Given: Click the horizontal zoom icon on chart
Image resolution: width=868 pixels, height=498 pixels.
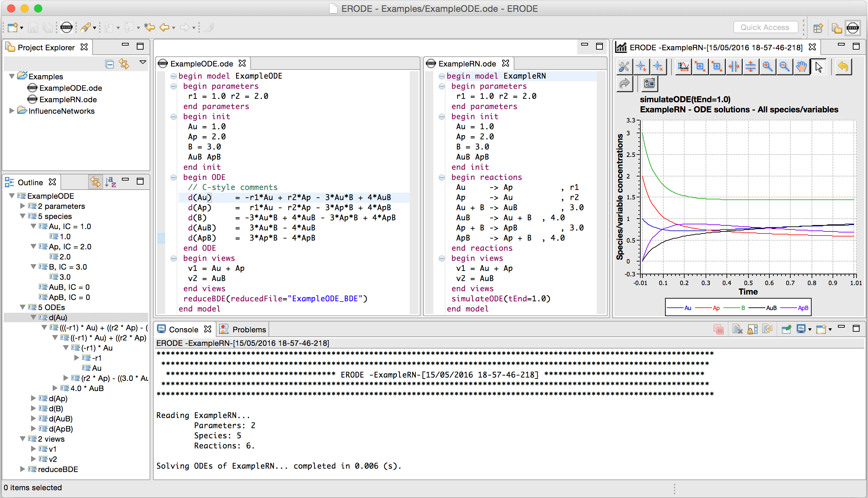Looking at the screenshot, I should tap(734, 66).
